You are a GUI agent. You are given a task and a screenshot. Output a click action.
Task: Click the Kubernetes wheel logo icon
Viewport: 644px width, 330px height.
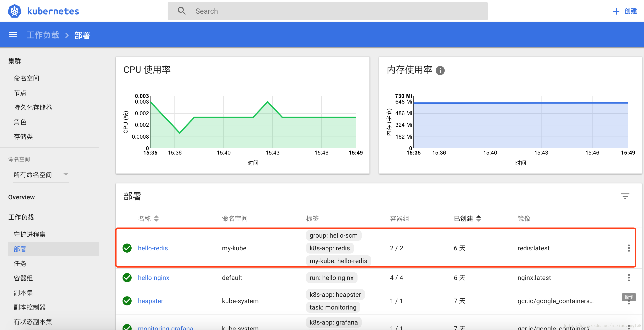click(x=14, y=11)
